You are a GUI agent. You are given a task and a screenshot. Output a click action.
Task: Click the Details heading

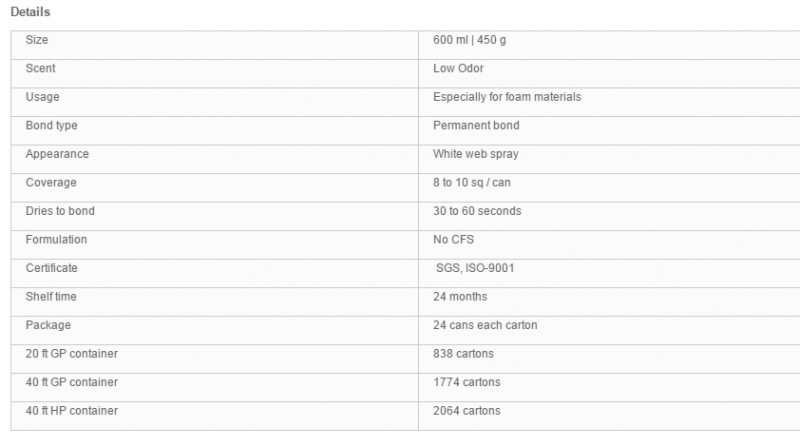point(30,12)
